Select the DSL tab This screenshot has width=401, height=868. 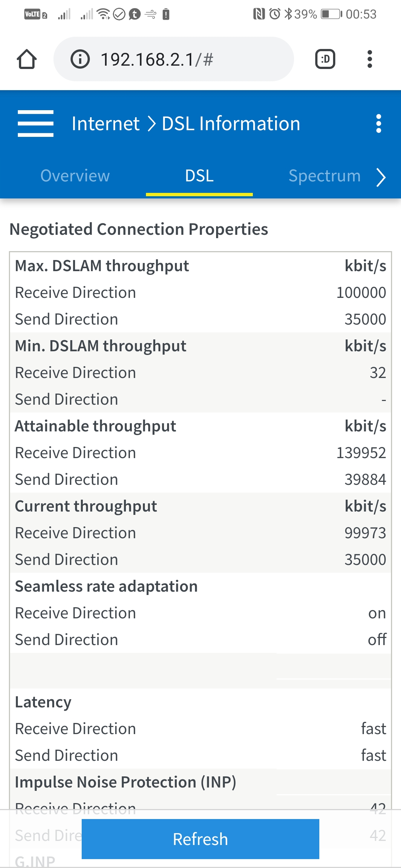click(199, 176)
